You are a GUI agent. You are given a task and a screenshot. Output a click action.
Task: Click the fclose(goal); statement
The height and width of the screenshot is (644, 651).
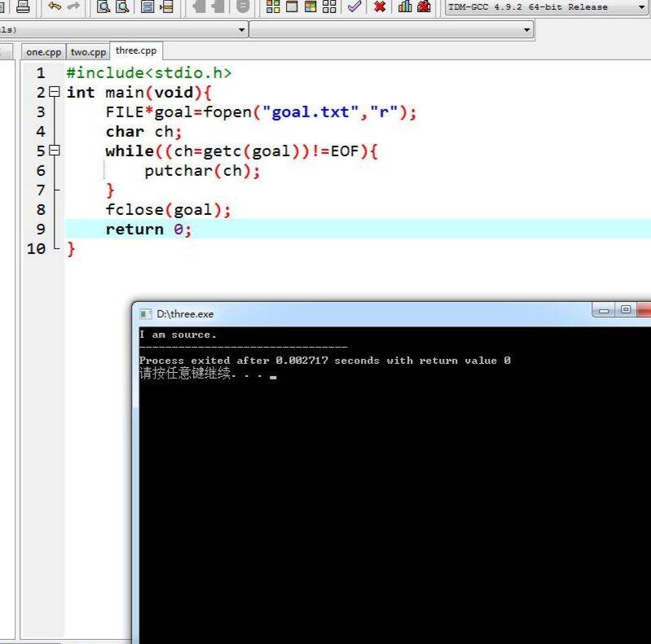pos(168,209)
